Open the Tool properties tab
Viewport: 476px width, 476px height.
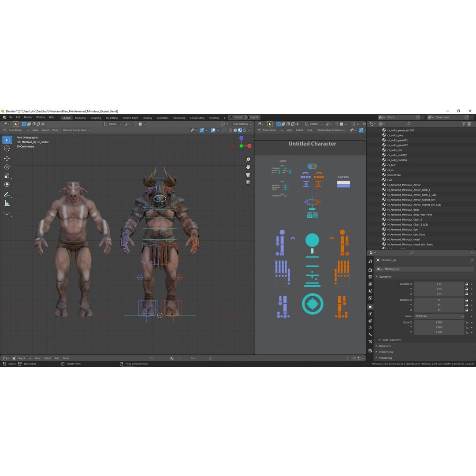tap(370, 261)
